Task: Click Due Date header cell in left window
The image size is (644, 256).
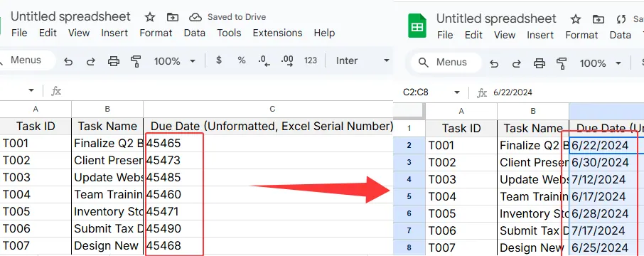Action: click(x=269, y=126)
